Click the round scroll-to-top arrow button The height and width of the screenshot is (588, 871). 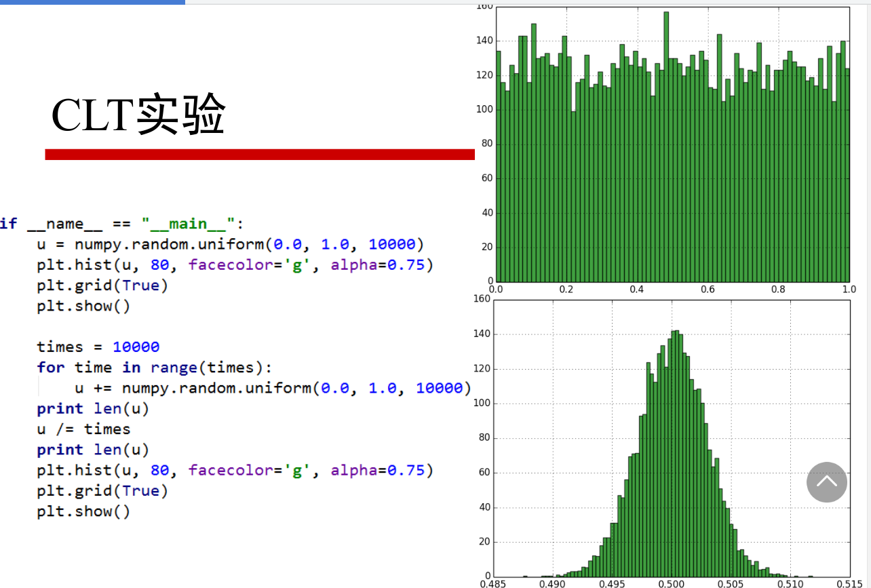point(827,482)
